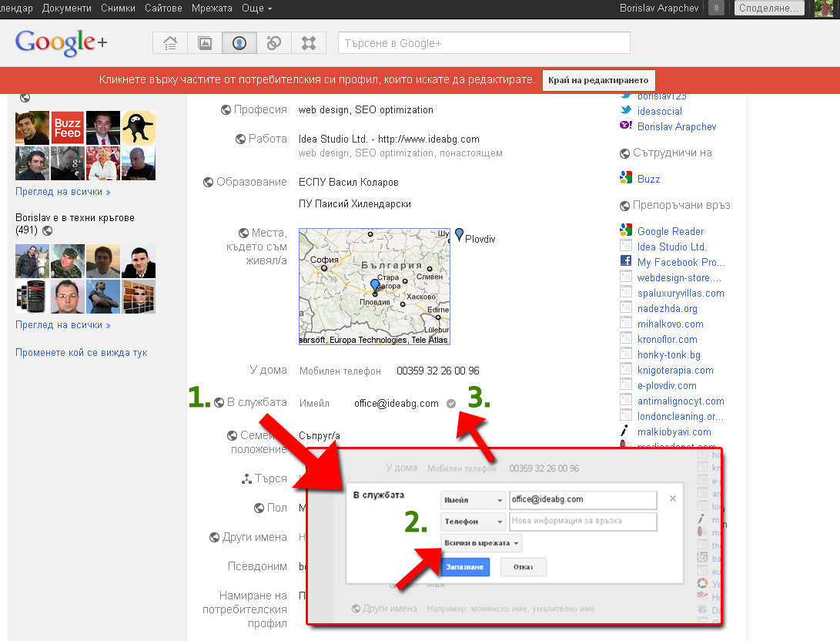
Task: Open Google+ home stream icon
Action: (x=170, y=43)
